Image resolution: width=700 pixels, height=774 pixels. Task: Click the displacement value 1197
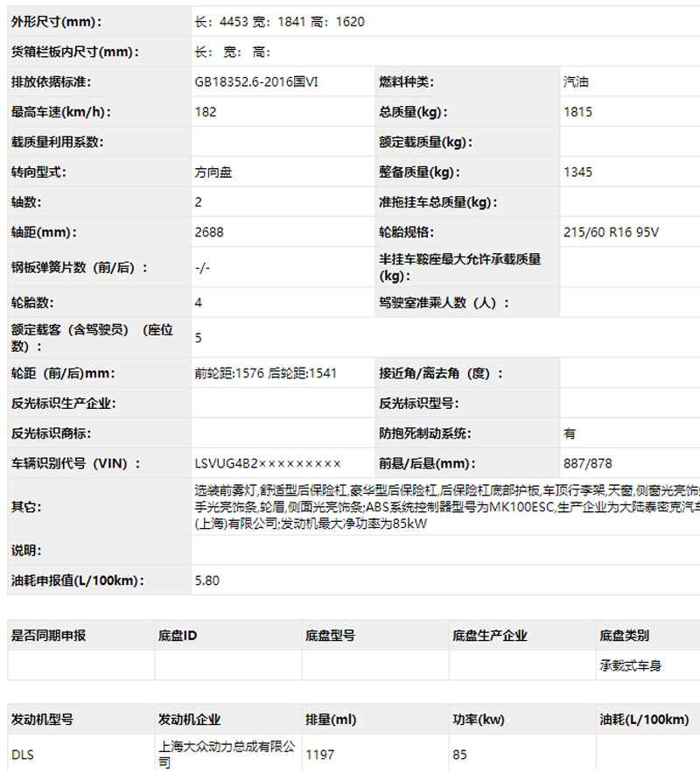click(x=319, y=755)
